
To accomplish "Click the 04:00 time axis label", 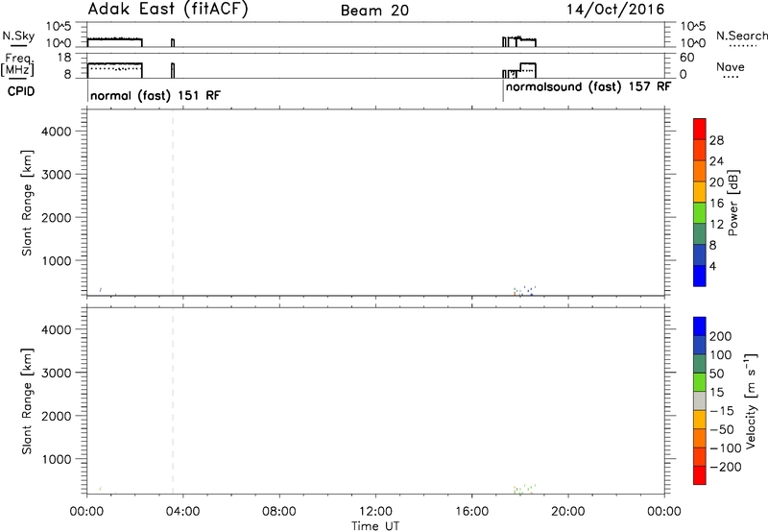I will click(x=182, y=512).
